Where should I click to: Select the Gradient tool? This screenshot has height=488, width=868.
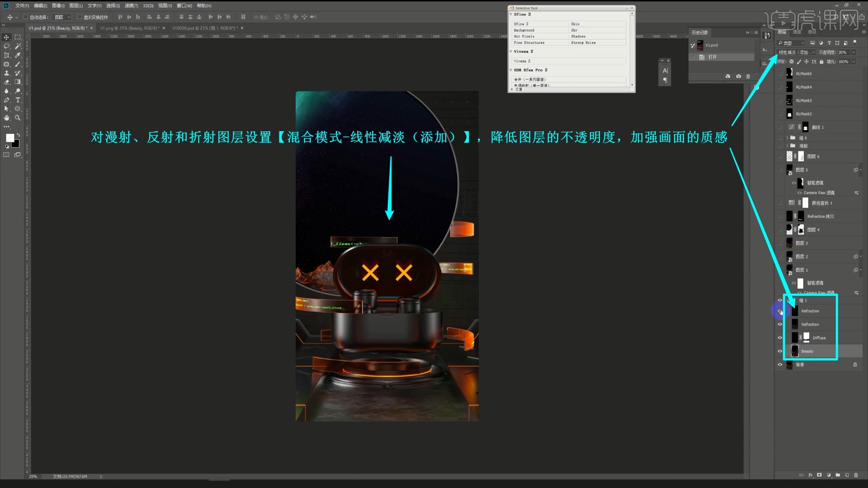pos(18,82)
